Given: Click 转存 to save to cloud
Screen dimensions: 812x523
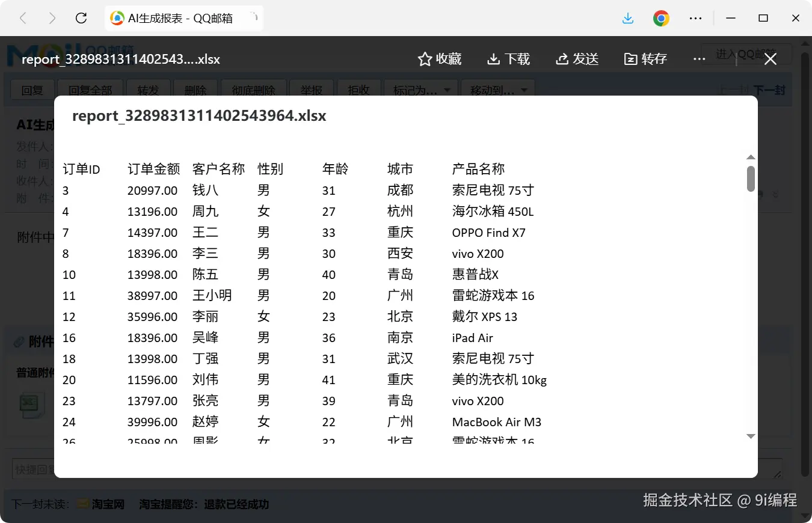Looking at the screenshot, I should pyautogui.click(x=645, y=59).
